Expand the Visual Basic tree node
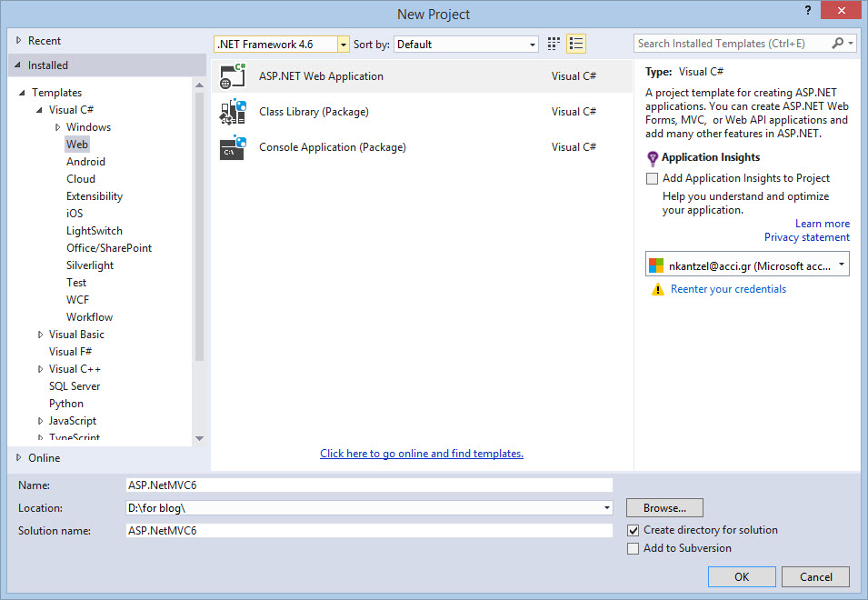This screenshot has height=600, width=868. coord(40,335)
